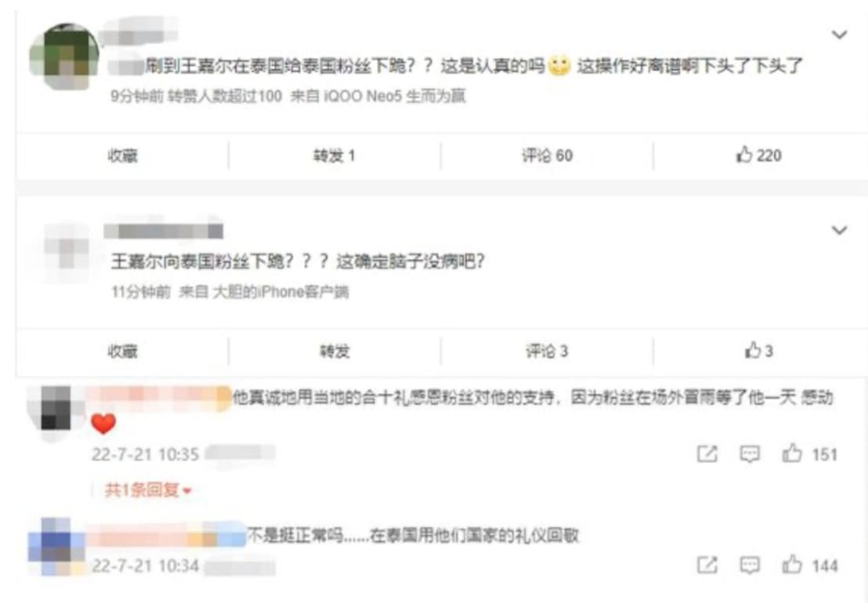Viewport: 868px width, 603px height.
Task: Like the second post with 3 likes
Action: pos(758,351)
